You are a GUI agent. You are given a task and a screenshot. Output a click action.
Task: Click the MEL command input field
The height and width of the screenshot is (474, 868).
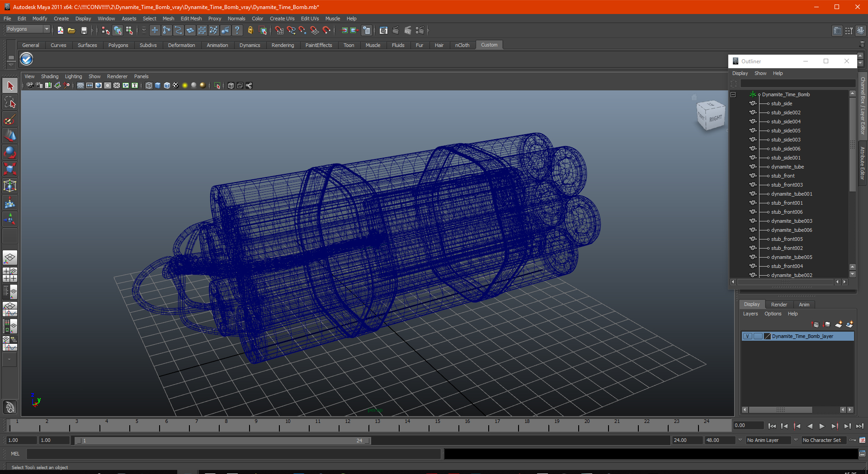[233, 454]
